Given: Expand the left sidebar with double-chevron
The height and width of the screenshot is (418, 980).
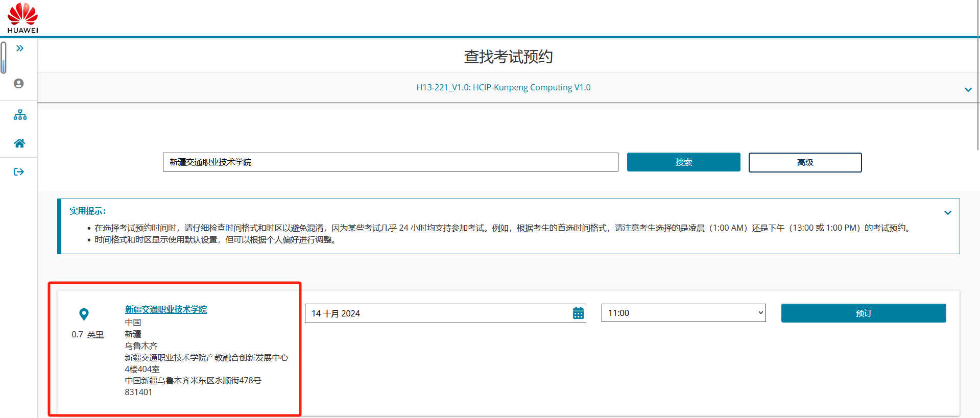Looking at the screenshot, I should point(19,48).
